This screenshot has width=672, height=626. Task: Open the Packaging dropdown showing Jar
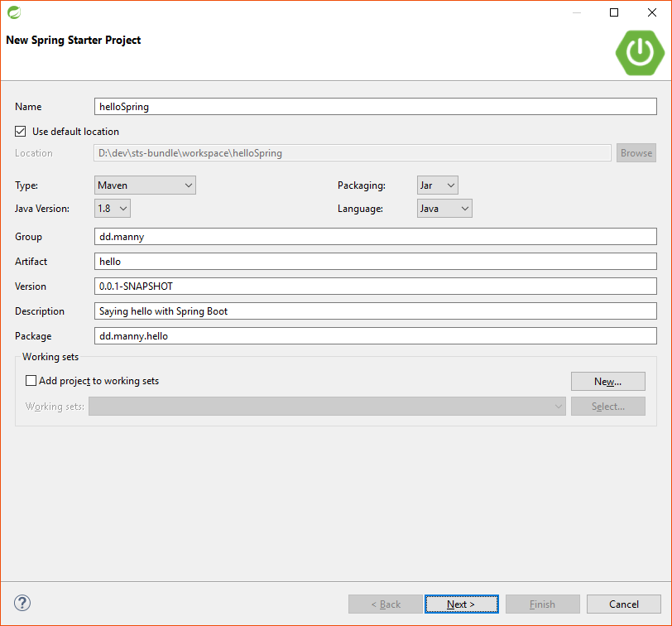[x=437, y=185]
